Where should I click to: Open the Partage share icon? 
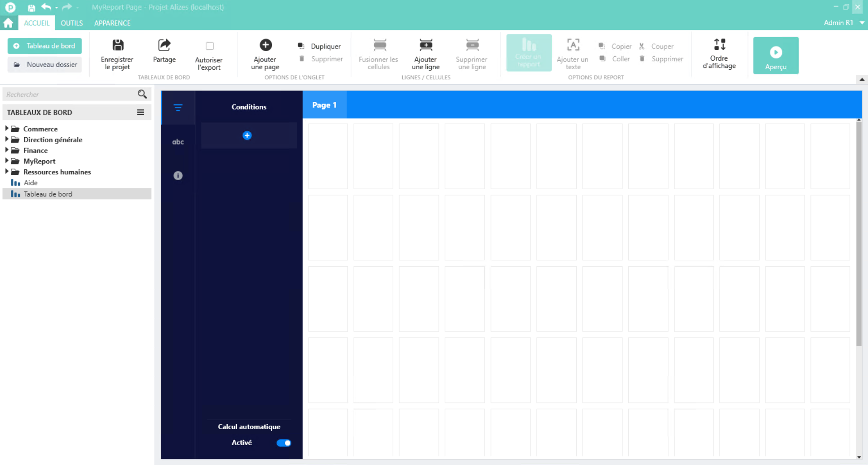coord(164,45)
